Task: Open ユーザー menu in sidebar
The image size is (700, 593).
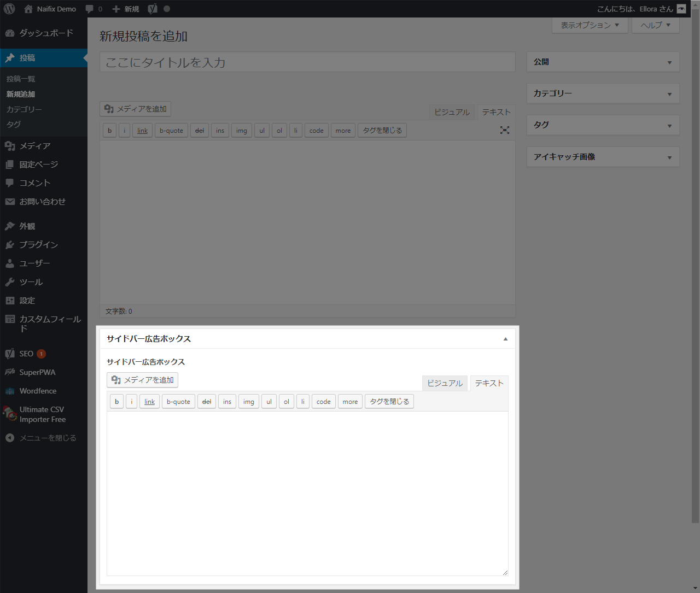Action: (44, 263)
